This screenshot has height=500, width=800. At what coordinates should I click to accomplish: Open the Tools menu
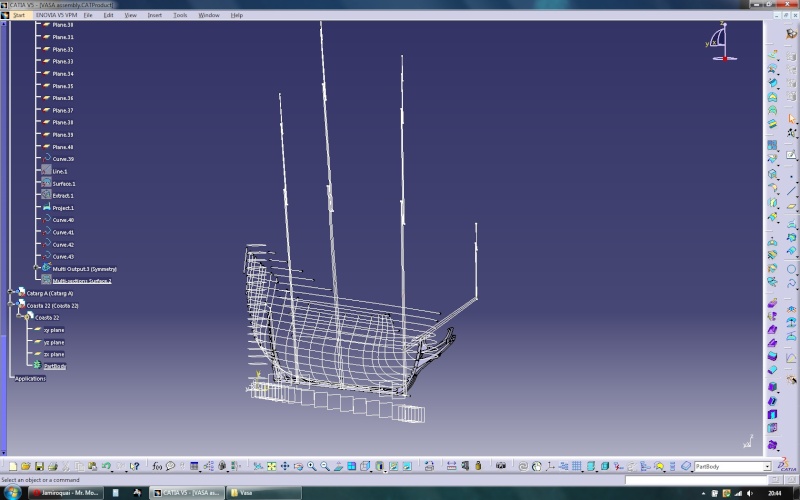[180, 15]
